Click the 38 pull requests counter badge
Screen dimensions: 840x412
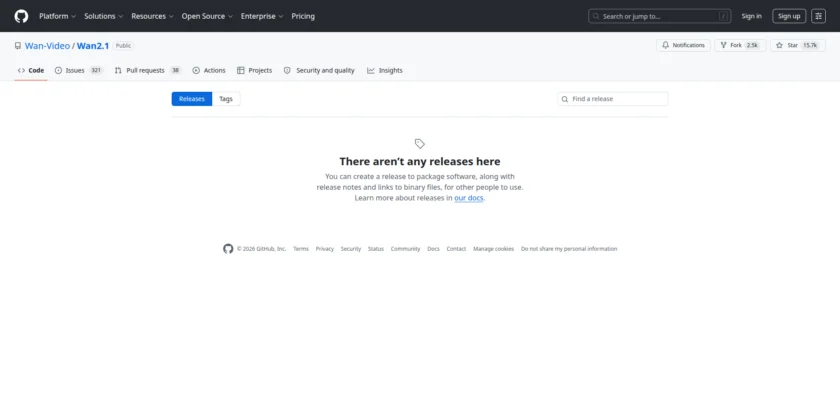click(x=175, y=70)
